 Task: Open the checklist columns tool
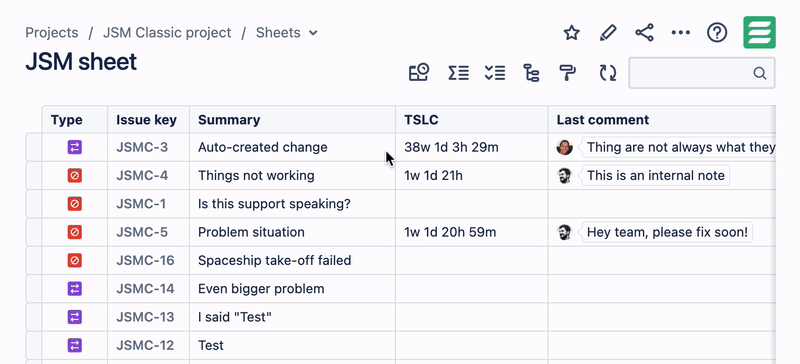coord(495,72)
